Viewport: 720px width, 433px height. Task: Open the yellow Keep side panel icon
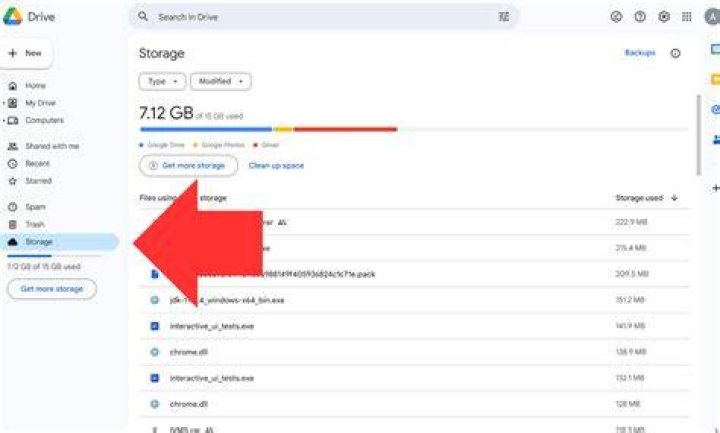[x=715, y=80]
